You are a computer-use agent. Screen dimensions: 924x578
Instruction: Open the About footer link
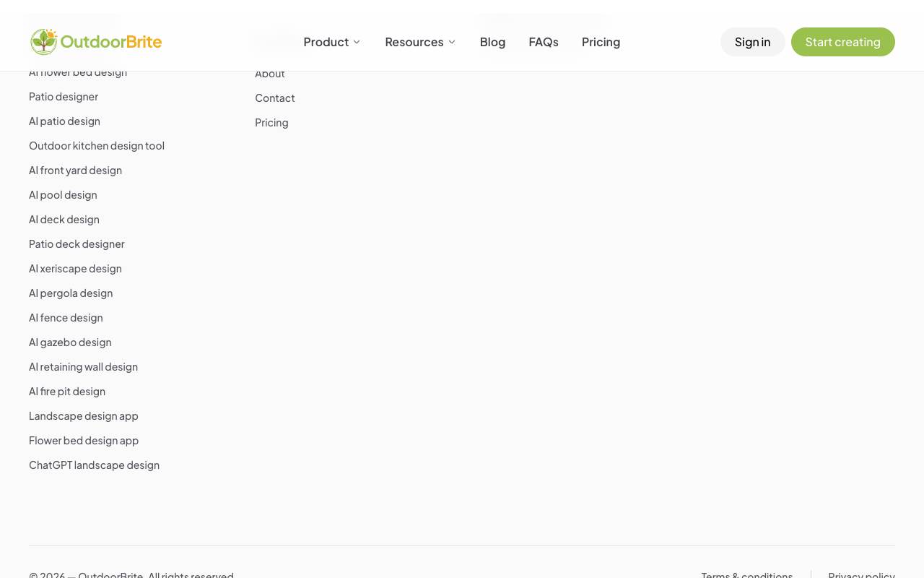coord(270,73)
